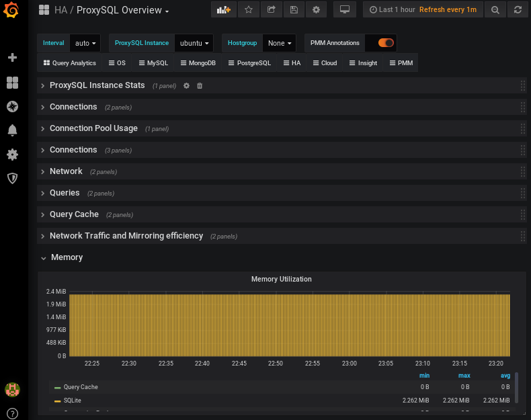This screenshot has width=531, height=420.
Task: Open the PostgreSQL dashboards menu
Action: pos(249,63)
